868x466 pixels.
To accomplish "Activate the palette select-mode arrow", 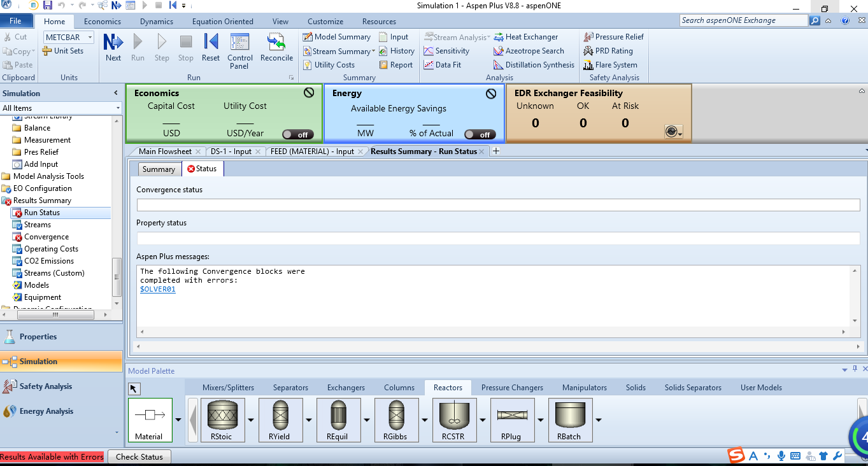I will pyautogui.click(x=134, y=389).
